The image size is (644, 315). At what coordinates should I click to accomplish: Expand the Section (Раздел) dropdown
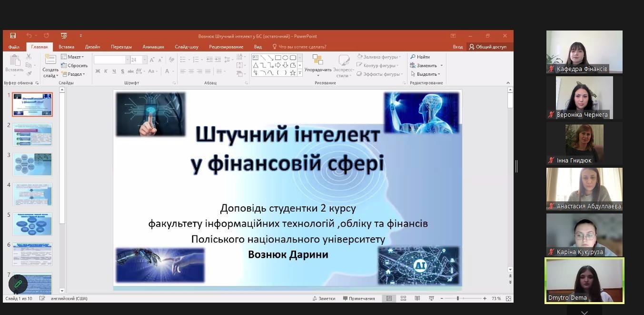[73, 74]
